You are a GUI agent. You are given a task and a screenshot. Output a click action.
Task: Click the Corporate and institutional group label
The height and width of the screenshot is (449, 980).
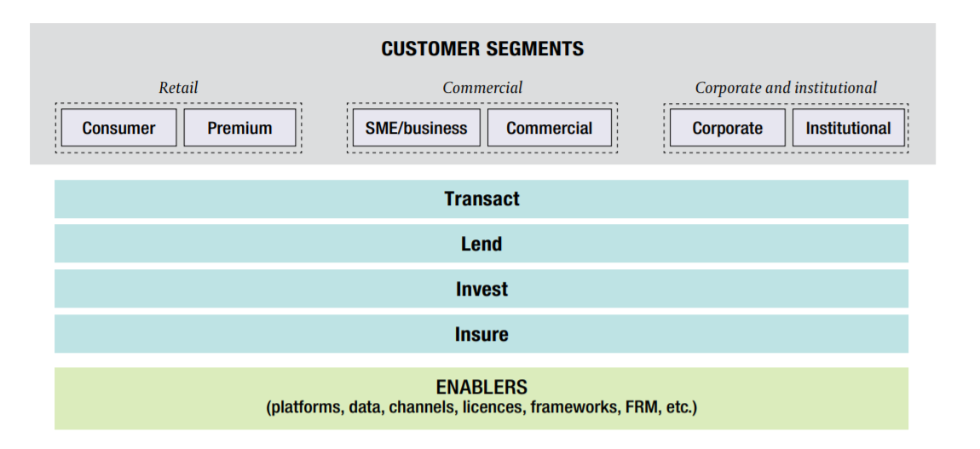click(786, 88)
